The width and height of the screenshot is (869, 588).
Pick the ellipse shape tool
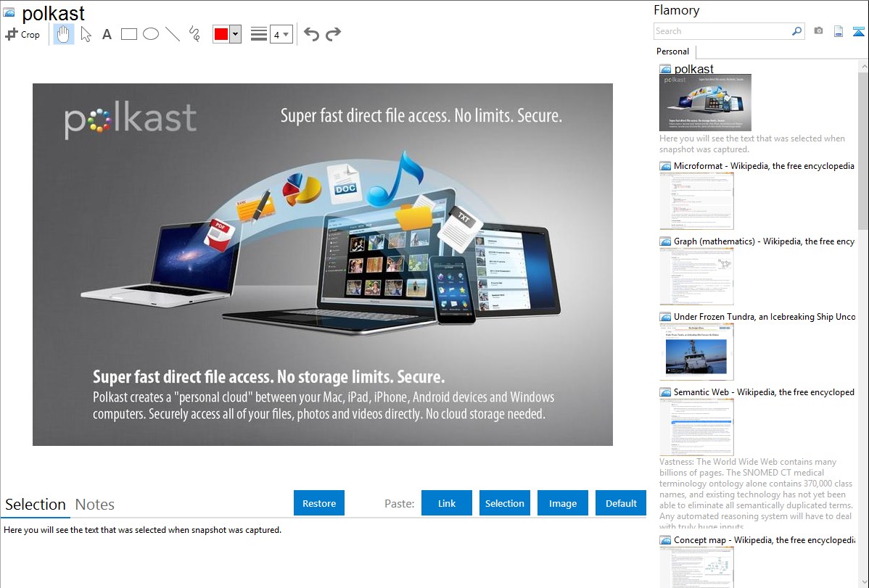(x=151, y=34)
